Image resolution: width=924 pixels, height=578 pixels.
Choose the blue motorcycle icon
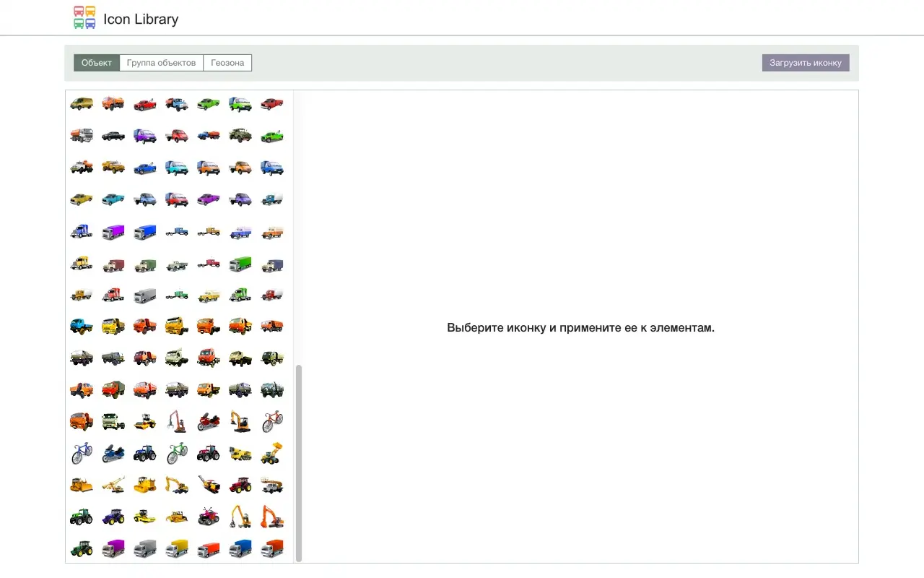(x=113, y=453)
